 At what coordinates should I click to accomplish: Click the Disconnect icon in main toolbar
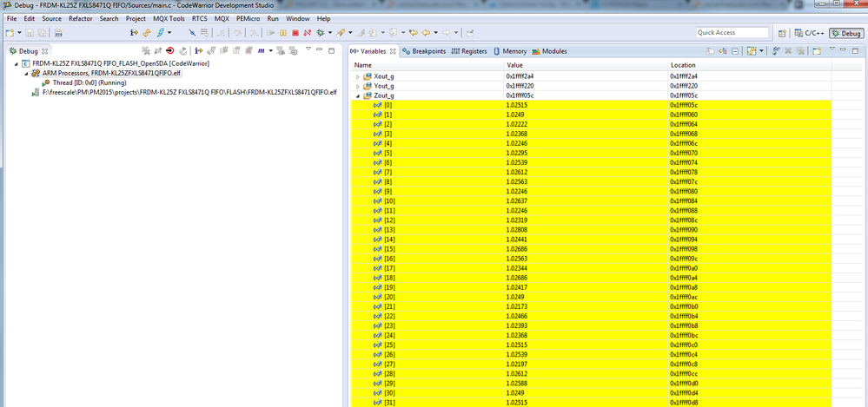click(x=308, y=33)
